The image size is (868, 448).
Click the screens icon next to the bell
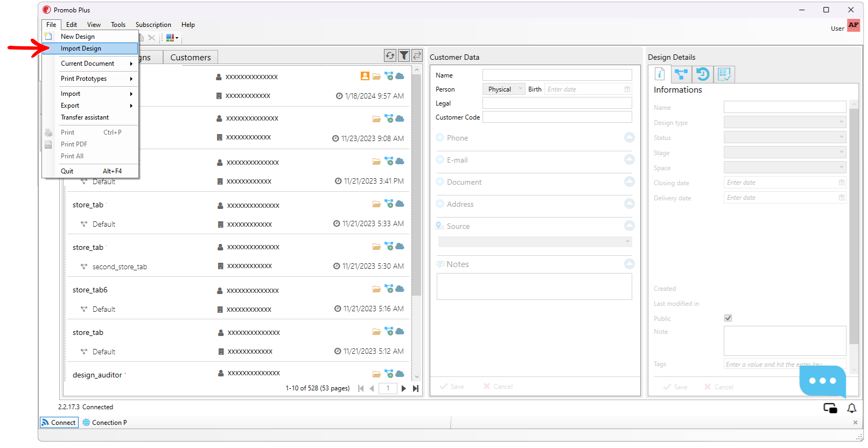click(x=830, y=408)
